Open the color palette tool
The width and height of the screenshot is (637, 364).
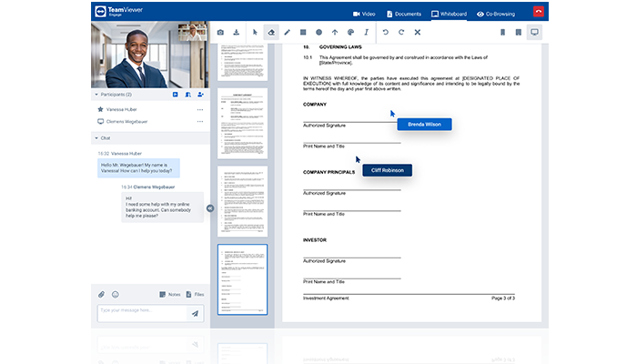pyautogui.click(x=350, y=32)
